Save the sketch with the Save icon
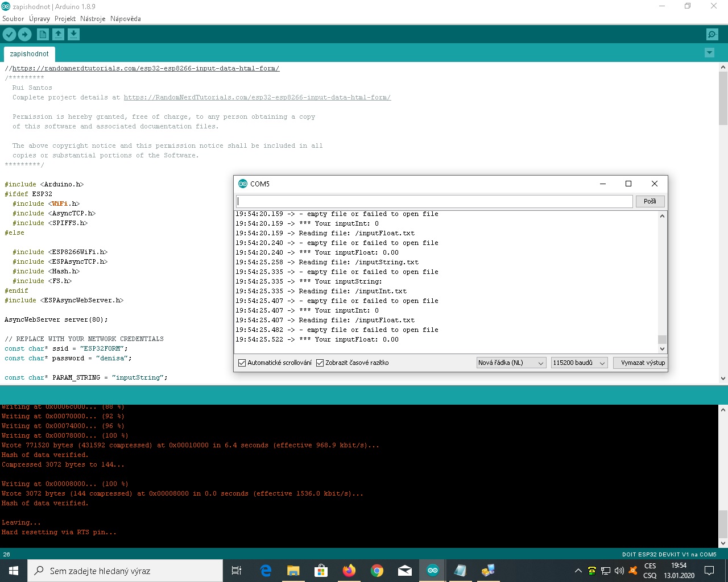Image resolution: width=728 pixels, height=582 pixels. point(73,35)
